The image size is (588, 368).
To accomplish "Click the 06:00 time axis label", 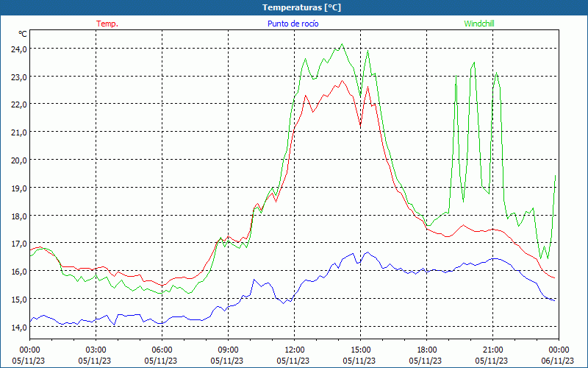I will coord(162,350).
